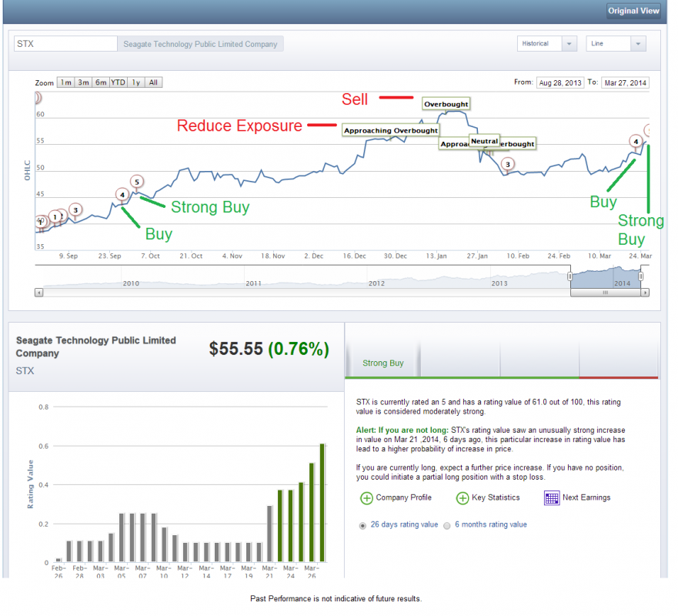Click the Neutral flag on the chart

click(484, 142)
